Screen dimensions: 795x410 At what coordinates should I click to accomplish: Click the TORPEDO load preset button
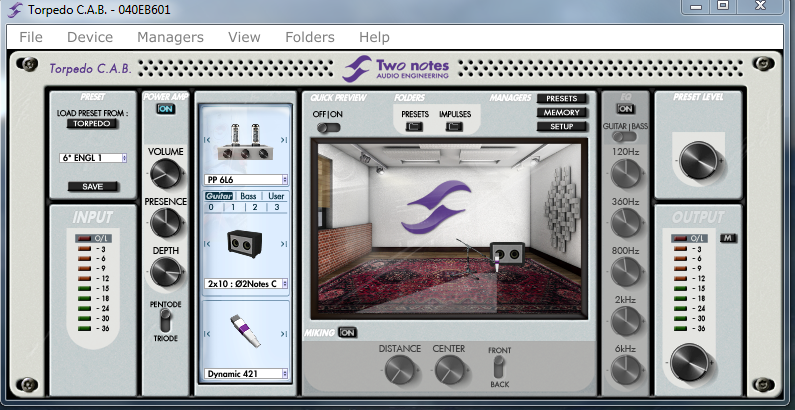tap(93, 124)
